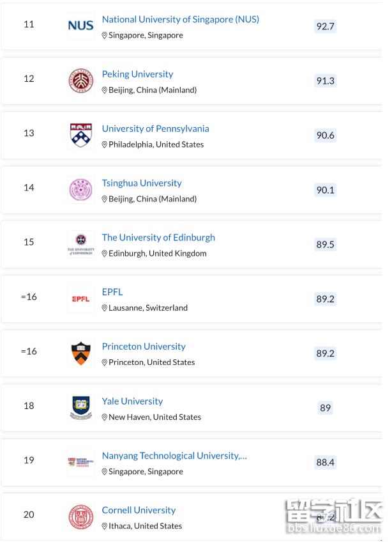Viewport: 392px width, 542px height.
Task: Click the Peking University crest logo
Action: (x=81, y=81)
